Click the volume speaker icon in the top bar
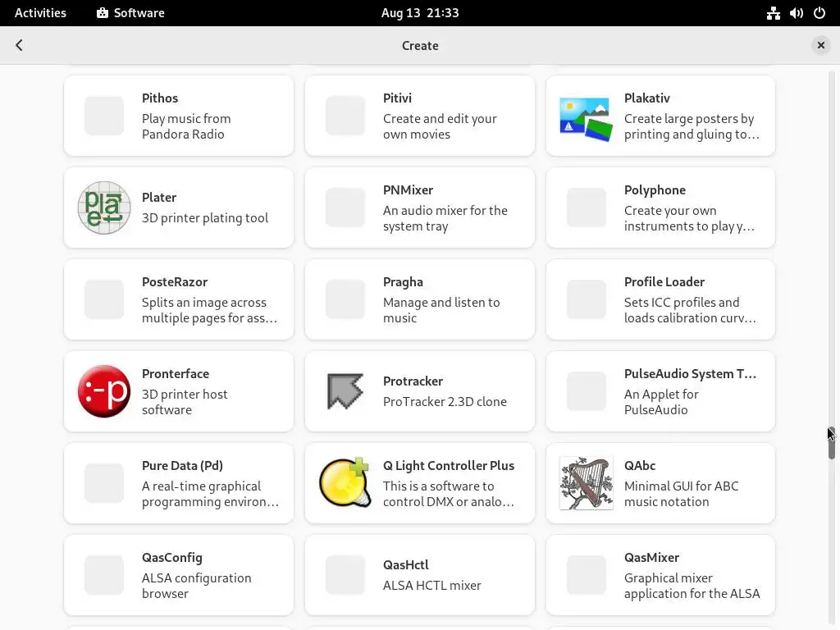840x630 pixels. coord(796,13)
